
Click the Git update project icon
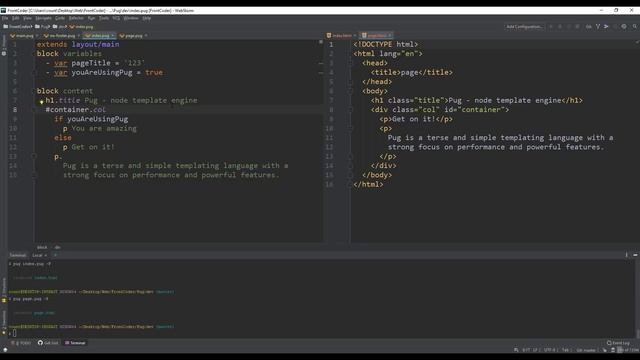tap(598, 27)
